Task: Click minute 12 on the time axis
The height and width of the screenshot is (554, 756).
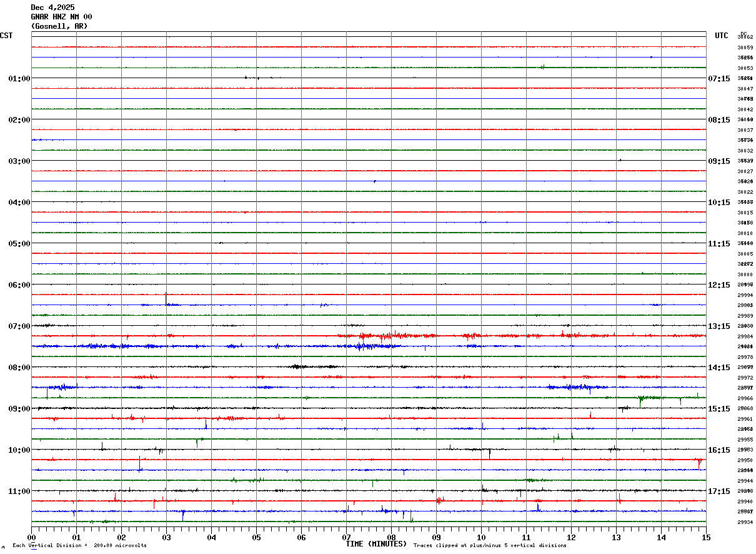Action: [571, 537]
